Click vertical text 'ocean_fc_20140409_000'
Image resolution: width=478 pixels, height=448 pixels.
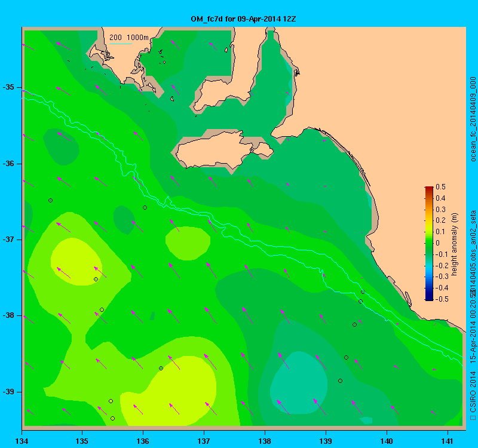[x=473, y=119]
